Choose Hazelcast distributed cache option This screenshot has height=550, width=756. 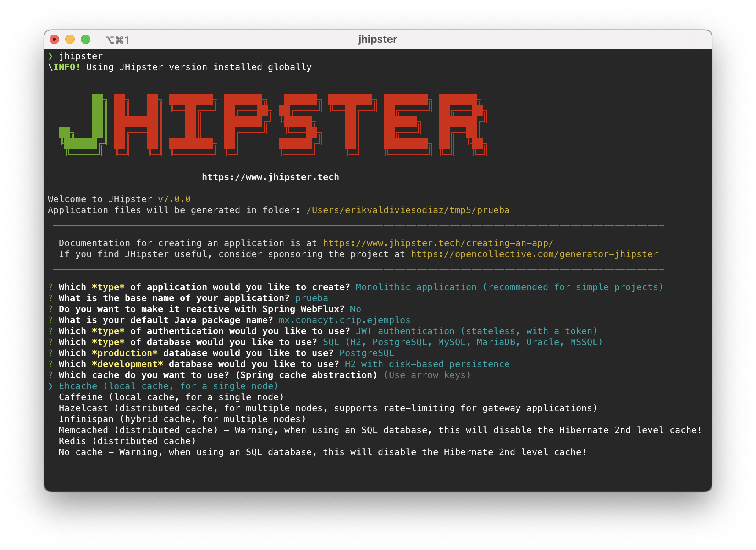pos(328,408)
